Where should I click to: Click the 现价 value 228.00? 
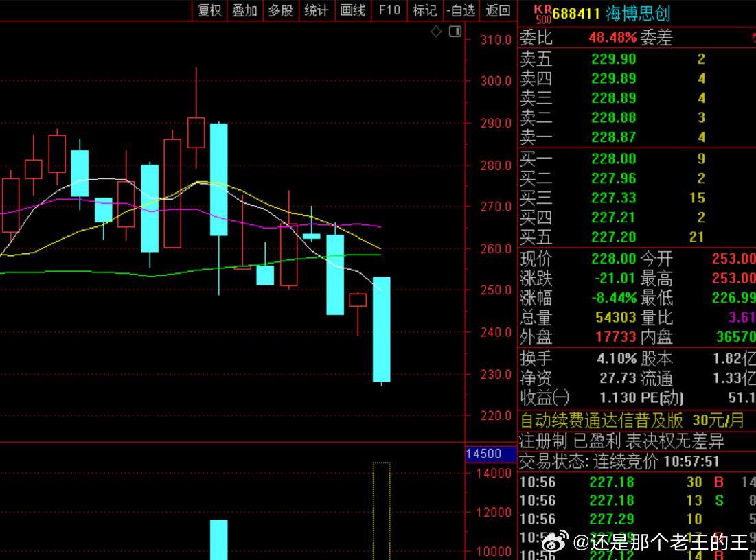click(613, 258)
